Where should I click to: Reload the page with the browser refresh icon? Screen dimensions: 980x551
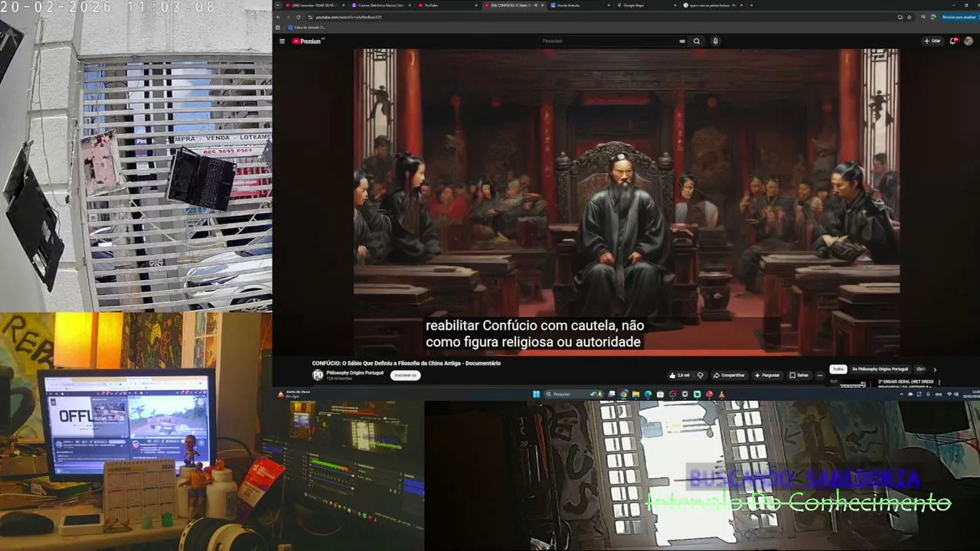coord(298,17)
